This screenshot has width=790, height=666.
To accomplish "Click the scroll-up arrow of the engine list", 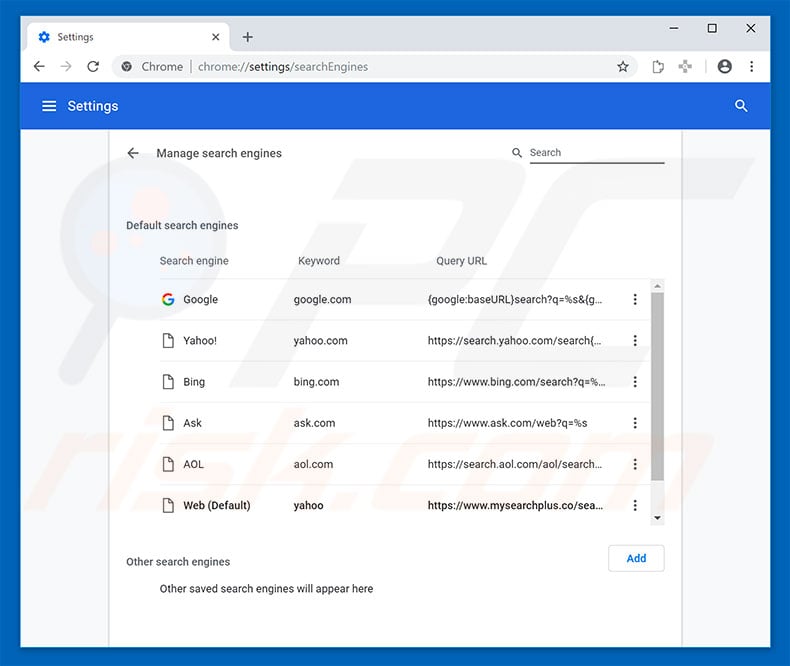I will (657, 286).
